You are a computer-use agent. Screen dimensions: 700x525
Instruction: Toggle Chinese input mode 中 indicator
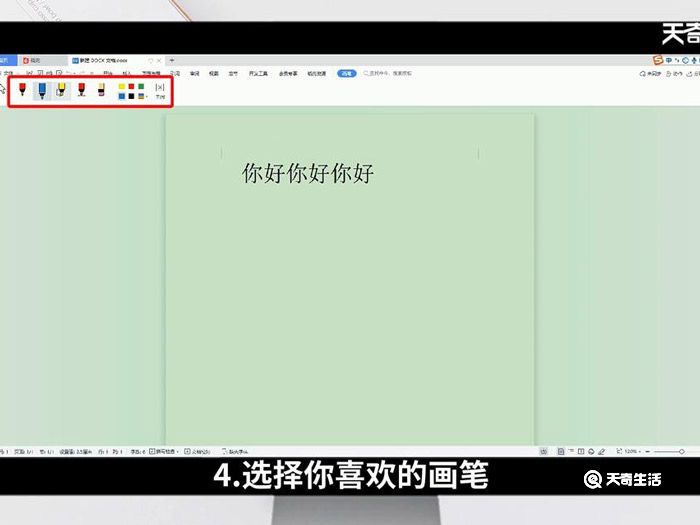click(x=669, y=60)
